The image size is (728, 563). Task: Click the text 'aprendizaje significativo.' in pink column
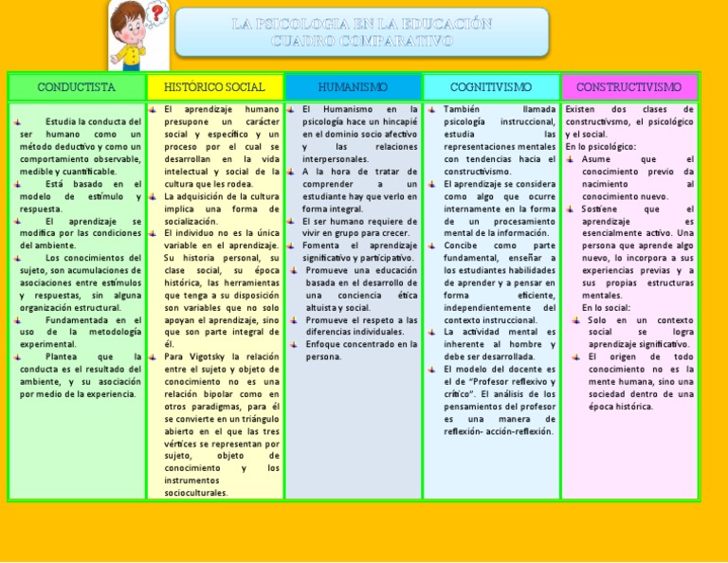(x=639, y=344)
